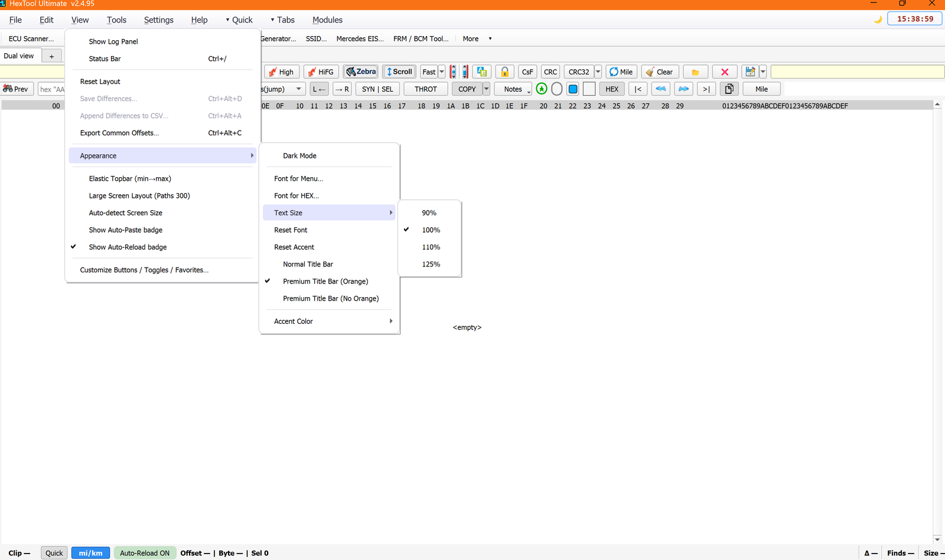This screenshot has height=560, width=945.
Task: Click the red X delete icon
Action: pyautogui.click(x=725, y=72)
